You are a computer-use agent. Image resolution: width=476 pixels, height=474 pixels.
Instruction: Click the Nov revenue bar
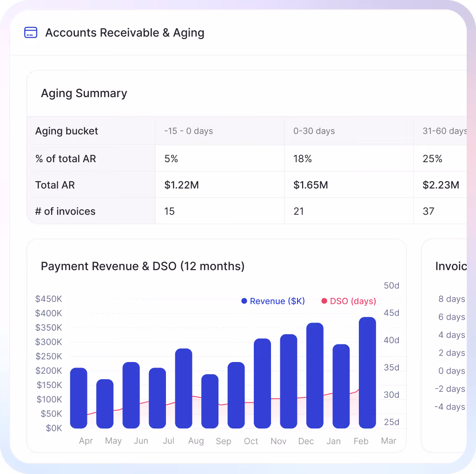point(262,383)
